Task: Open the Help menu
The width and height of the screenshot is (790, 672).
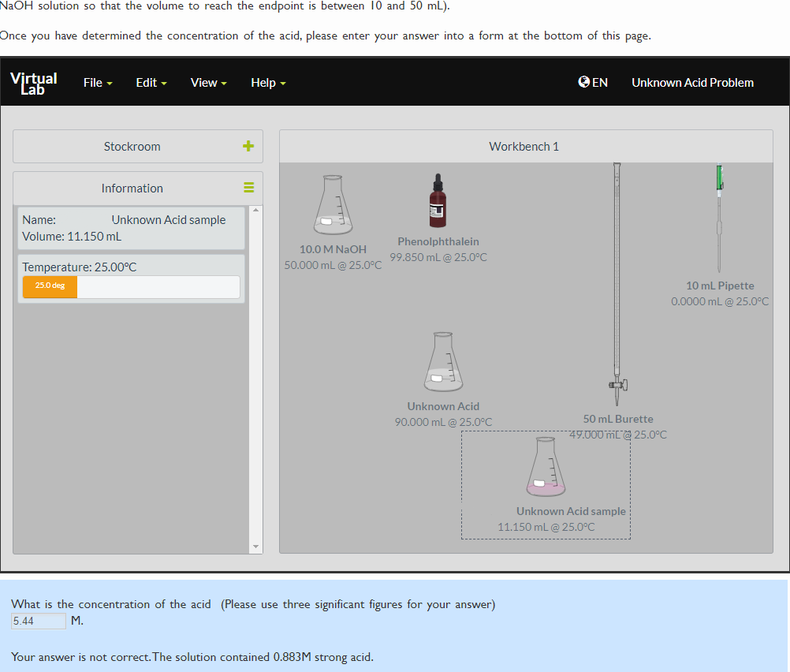Action: pos(268,83)
